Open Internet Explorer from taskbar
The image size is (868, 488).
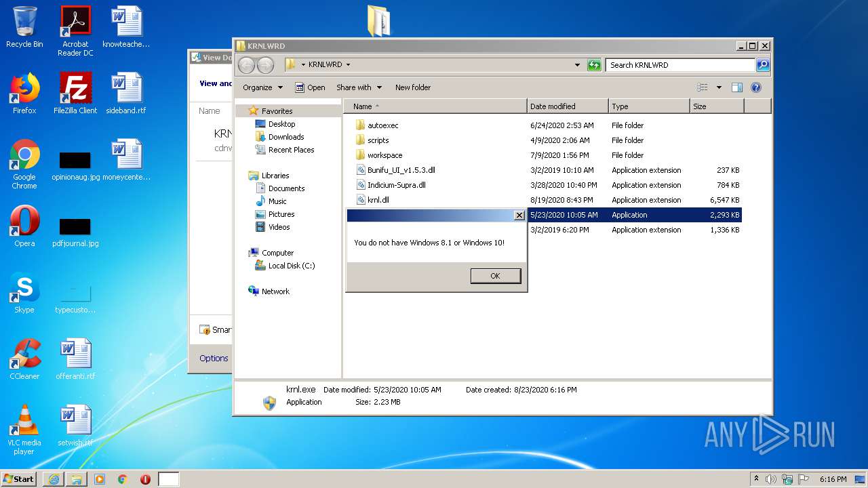[54, 479]
